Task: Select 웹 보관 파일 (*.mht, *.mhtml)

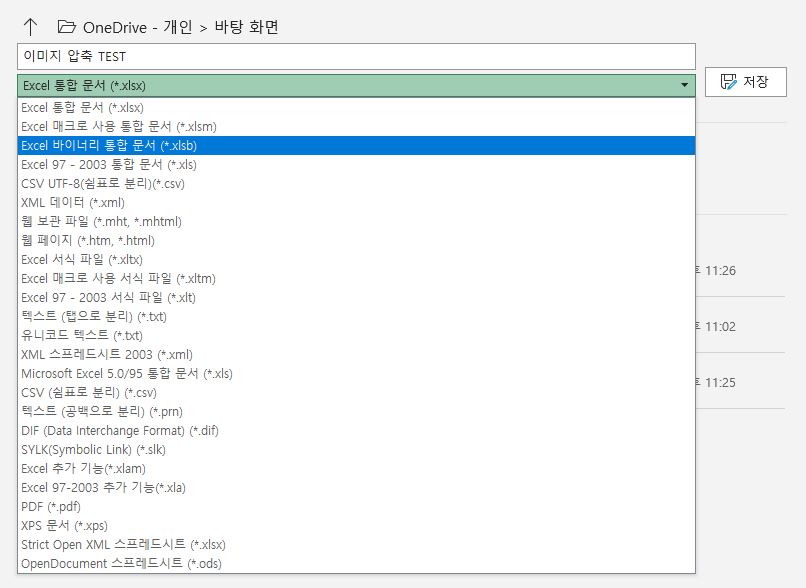Action: coord(356,222)
